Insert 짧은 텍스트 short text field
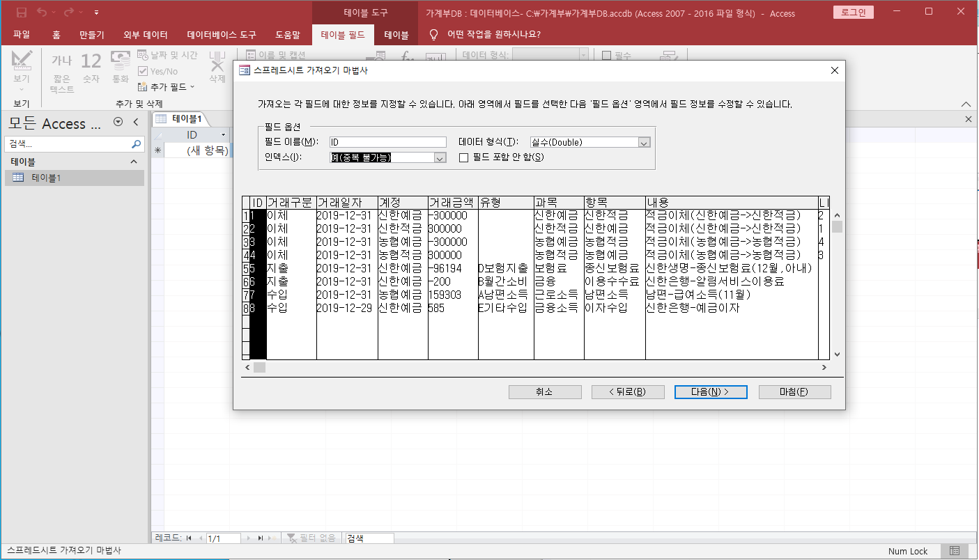Viewport: 979px width, 560px height. [x=63, y=74]
